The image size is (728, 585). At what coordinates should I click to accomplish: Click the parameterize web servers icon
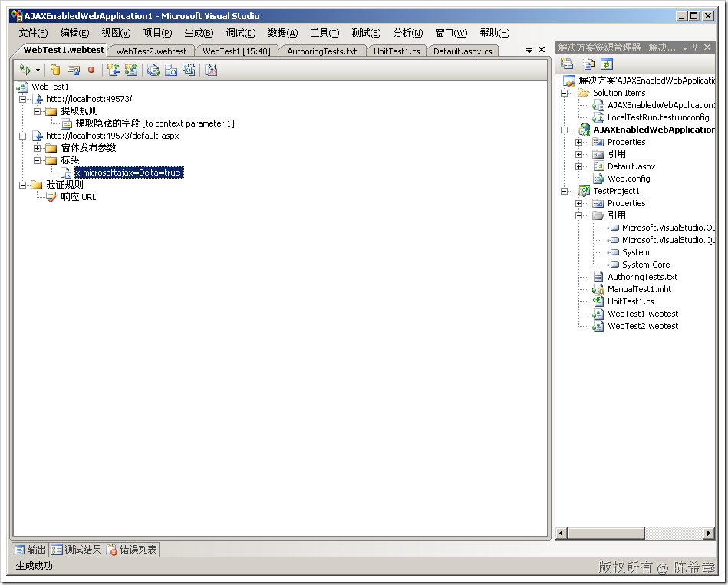[x=171, y=70]
